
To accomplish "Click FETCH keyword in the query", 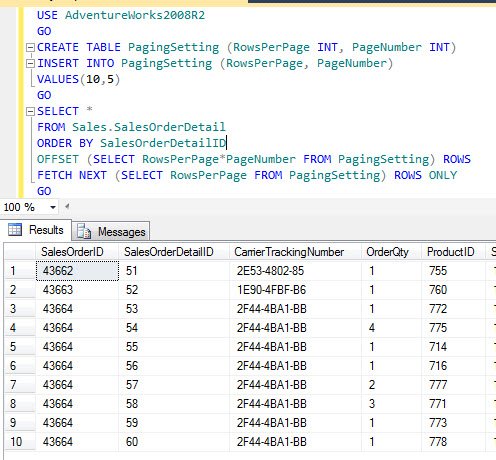I will click(x=55, y=175).
